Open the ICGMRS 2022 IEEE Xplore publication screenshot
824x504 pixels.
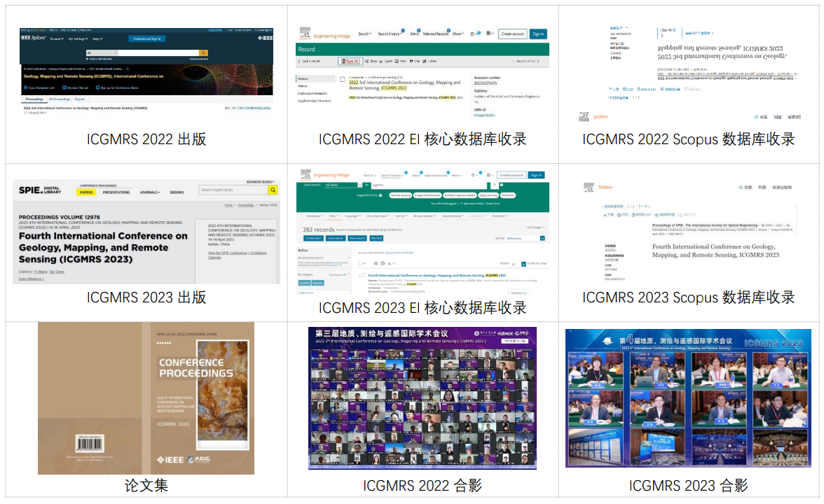tap(146, 73)
